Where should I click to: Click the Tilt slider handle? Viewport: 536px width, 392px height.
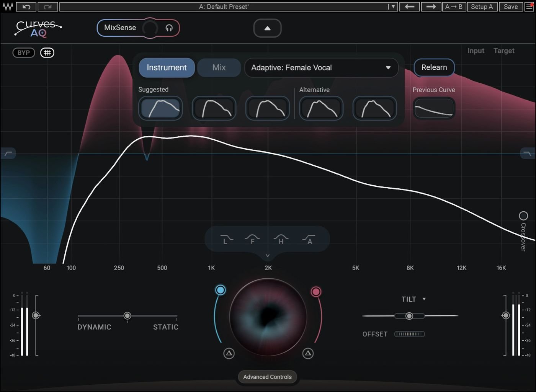click(x=409, y=316)
